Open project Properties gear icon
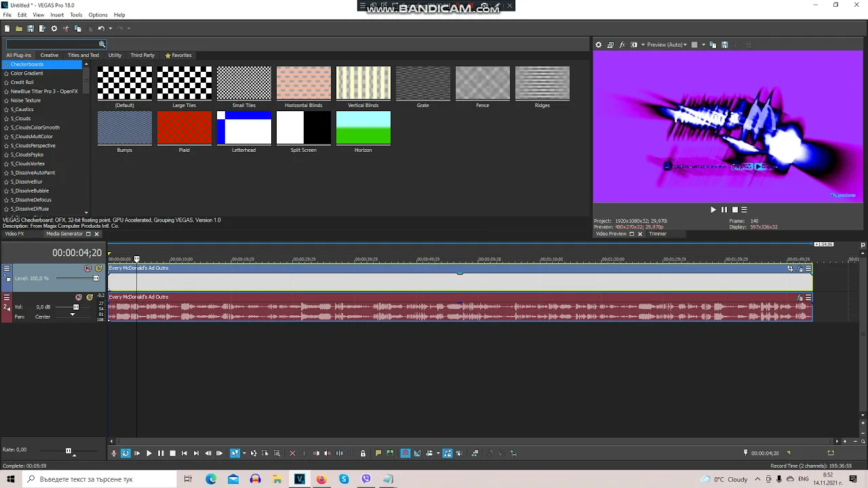The height and width of the screenshot is (488, 868). pos(54,28)
